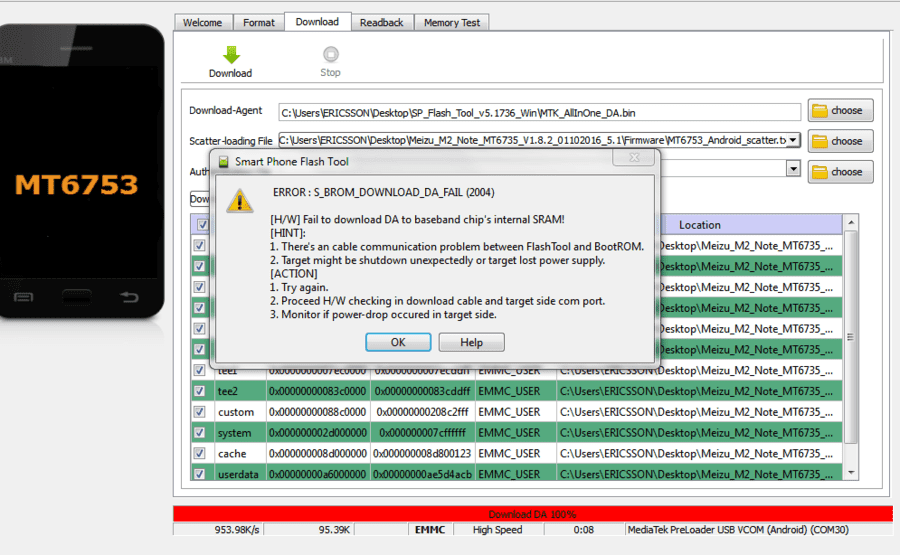The width and height of the screenshot is (900, 555).
Task: Uncheck the tee2 partition checkbox
Action: click(x=199, y=391)
